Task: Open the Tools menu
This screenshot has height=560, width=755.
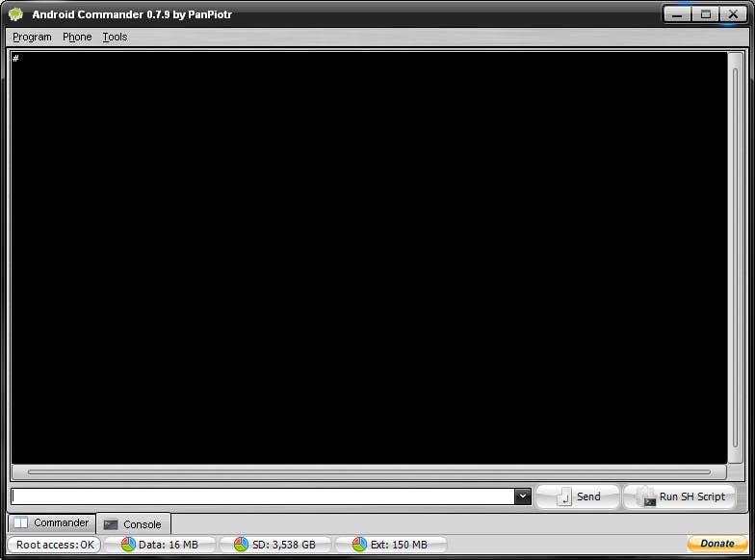Action: click(115, 37)
